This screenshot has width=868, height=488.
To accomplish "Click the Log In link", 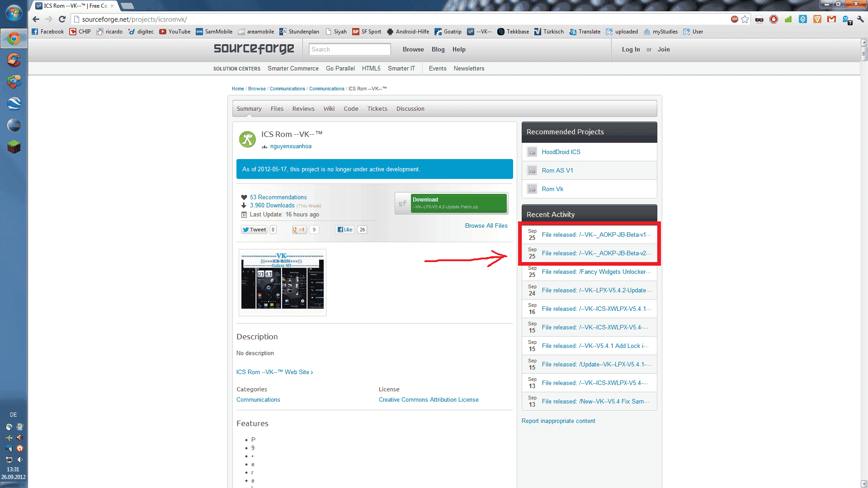I will [x=631, y=49].
